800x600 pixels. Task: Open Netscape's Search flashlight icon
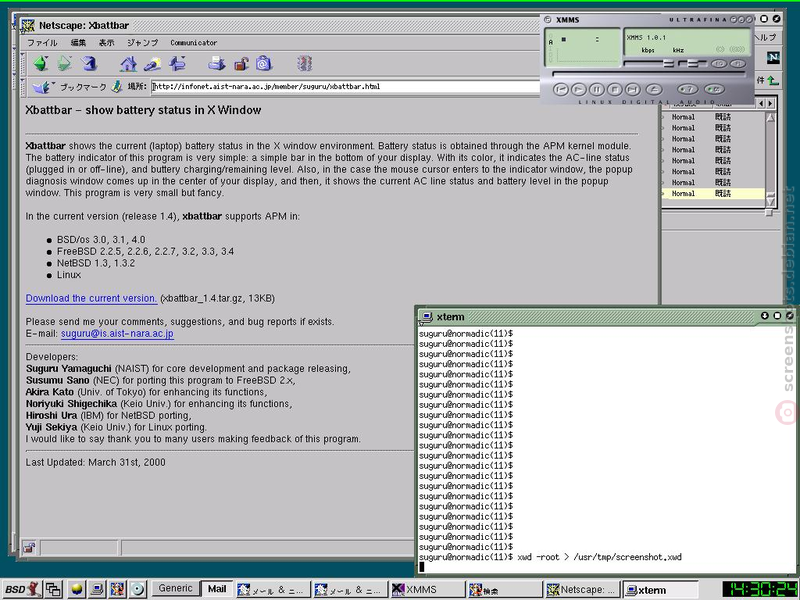pos(153,64)
